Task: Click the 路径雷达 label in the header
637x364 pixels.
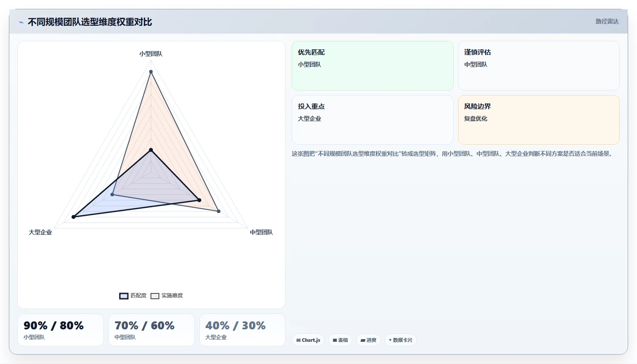Action: tap(607, 21)
